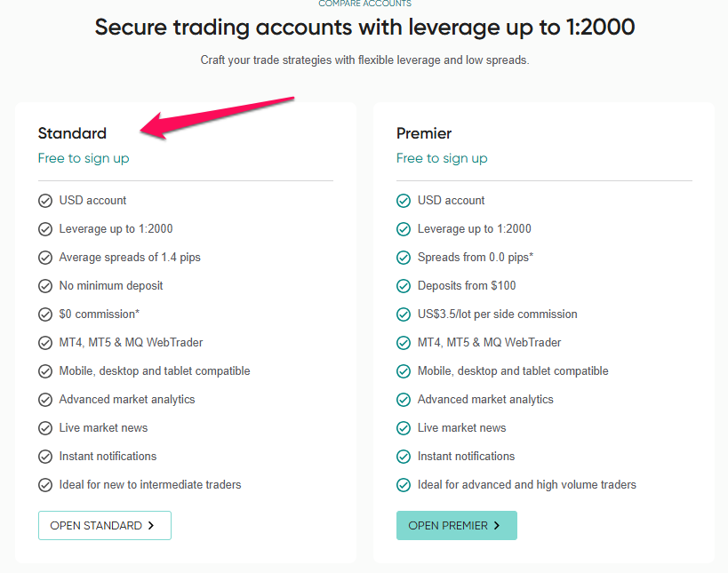Click the OPEN PREMIER button
Screen dimensions: 728x573
(x=456, y=525)
